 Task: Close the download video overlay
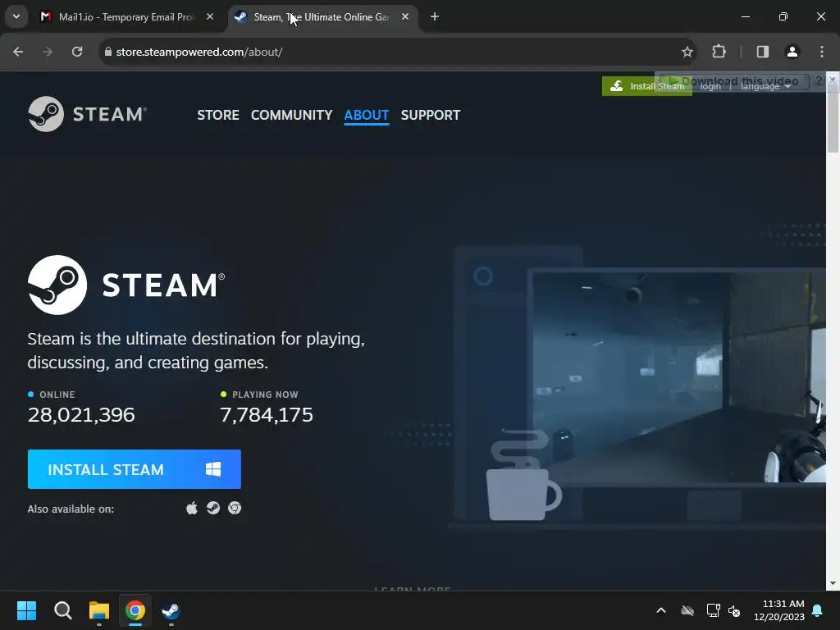pos(832,80)
